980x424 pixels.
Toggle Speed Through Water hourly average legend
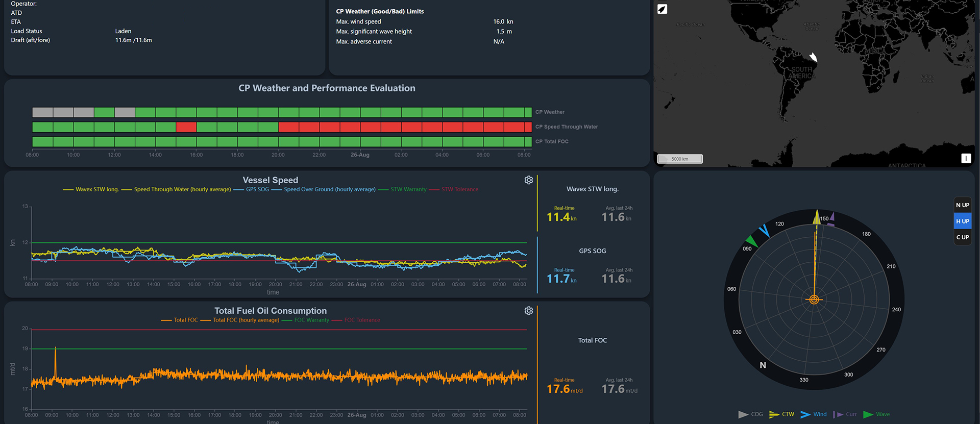[176, 189]
